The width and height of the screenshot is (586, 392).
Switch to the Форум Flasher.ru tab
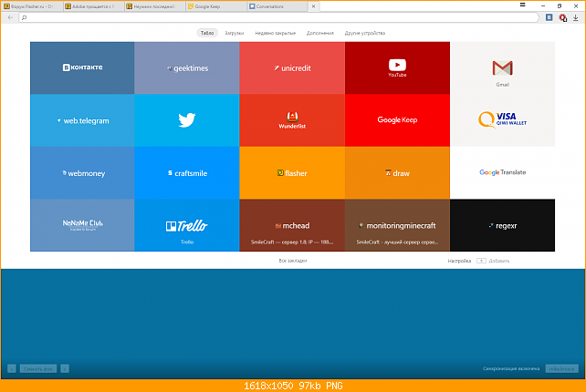pyautogui.click(x=32, y=6)
